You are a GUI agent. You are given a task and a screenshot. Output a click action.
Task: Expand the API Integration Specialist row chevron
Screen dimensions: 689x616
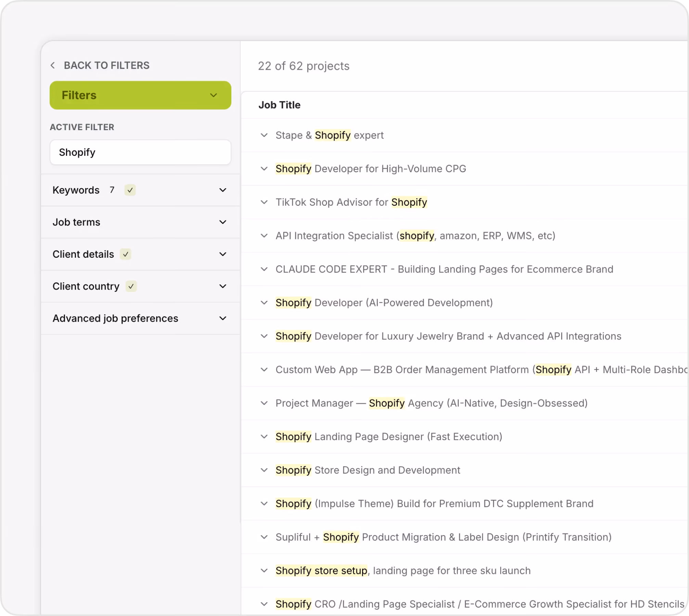(264, 236)
